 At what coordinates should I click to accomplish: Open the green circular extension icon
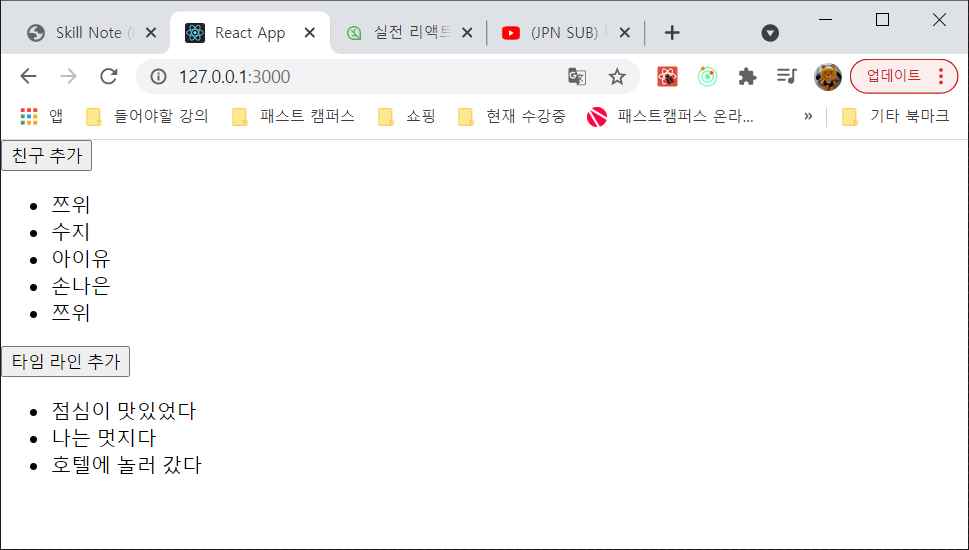pos(707,76)
